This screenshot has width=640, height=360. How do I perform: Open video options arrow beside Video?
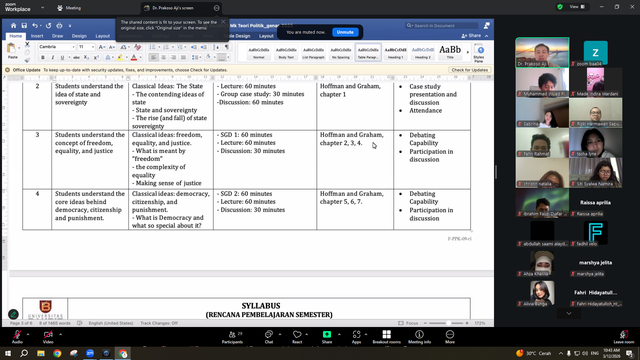(x=60, y=334)
